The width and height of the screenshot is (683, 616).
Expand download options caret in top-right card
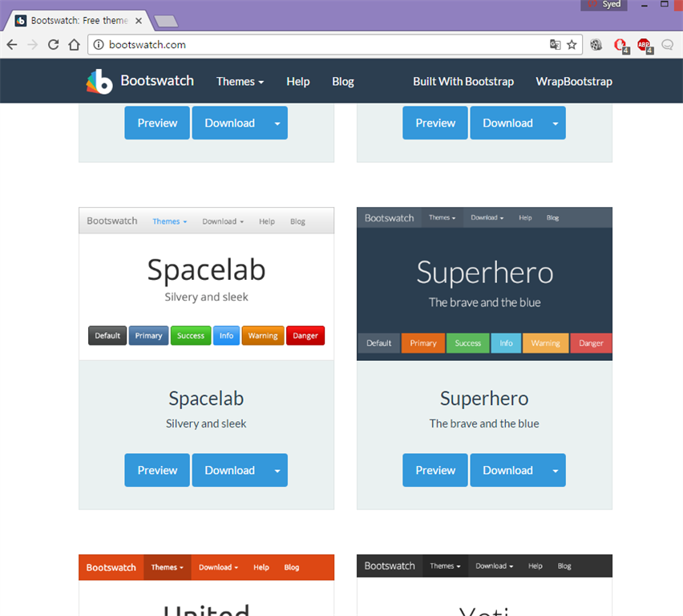click(x=556, y=123)
